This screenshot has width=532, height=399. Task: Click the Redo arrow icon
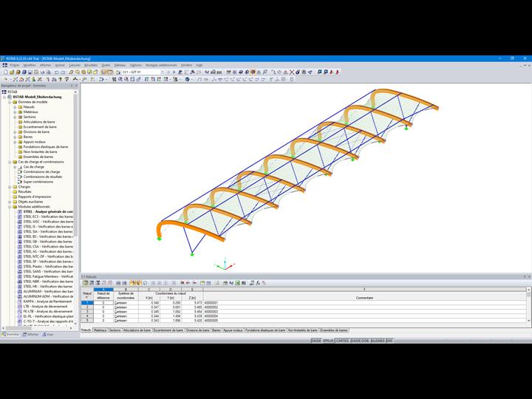pyautogui.click(x=63, y=72)
